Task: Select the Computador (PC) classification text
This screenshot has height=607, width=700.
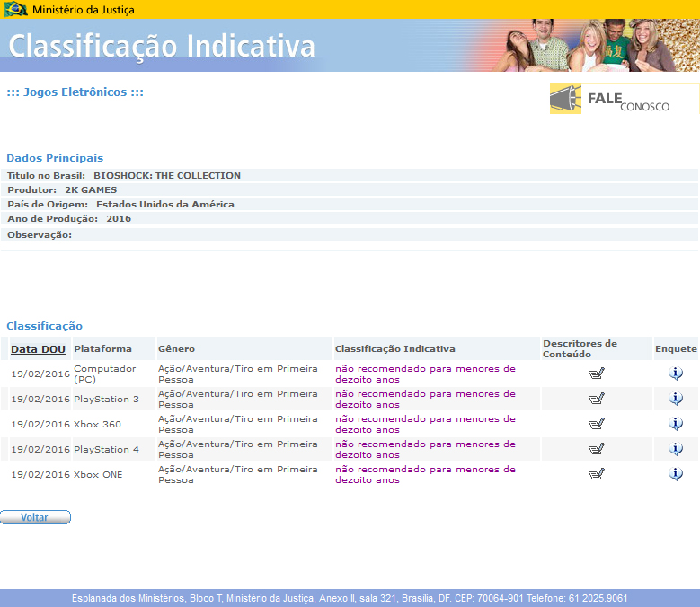Action: pos(425,374)
